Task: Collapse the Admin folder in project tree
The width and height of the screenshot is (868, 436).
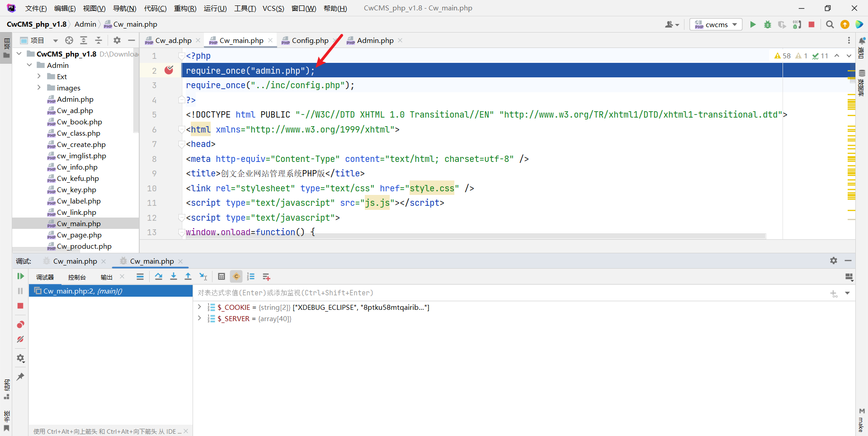Action: pyautogui.click(x=29, y=65)
